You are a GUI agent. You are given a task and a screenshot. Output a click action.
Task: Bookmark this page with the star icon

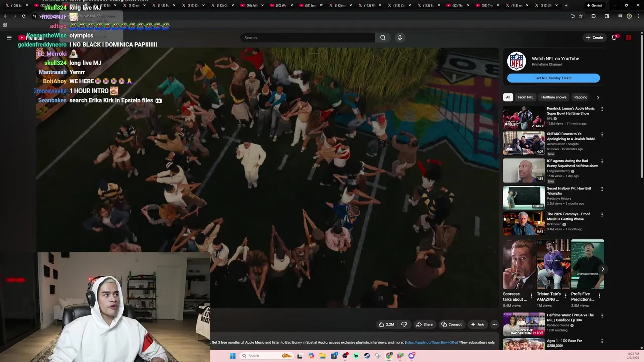coord(581,16)
